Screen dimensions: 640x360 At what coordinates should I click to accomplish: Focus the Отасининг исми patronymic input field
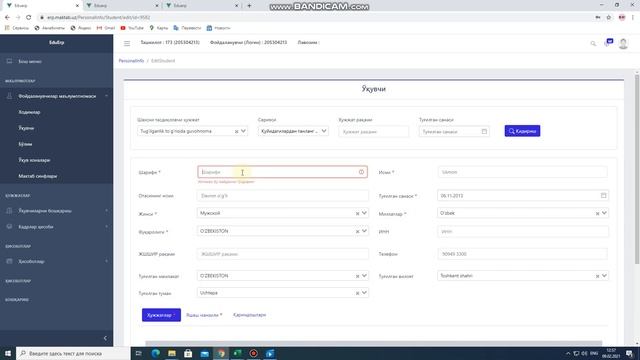(282, 196)
